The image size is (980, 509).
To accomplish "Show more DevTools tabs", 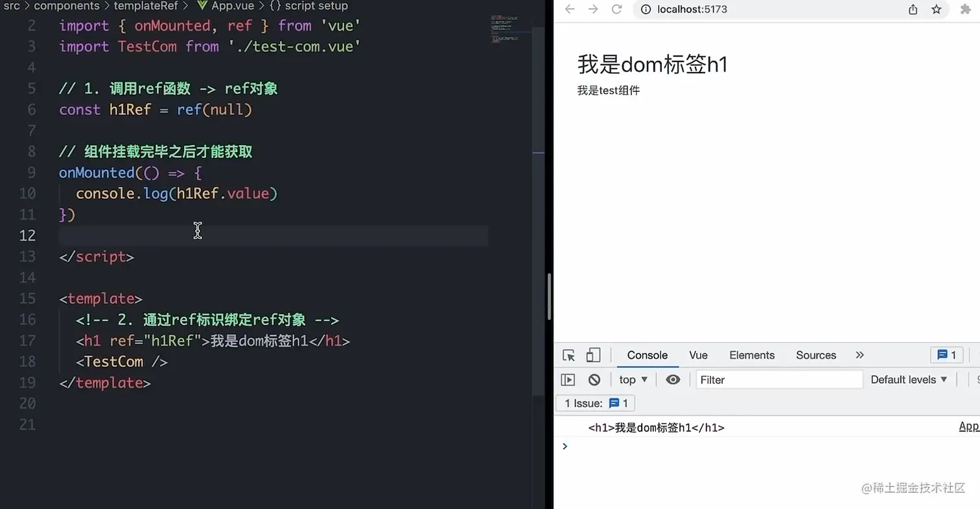I will pos(859,355).
